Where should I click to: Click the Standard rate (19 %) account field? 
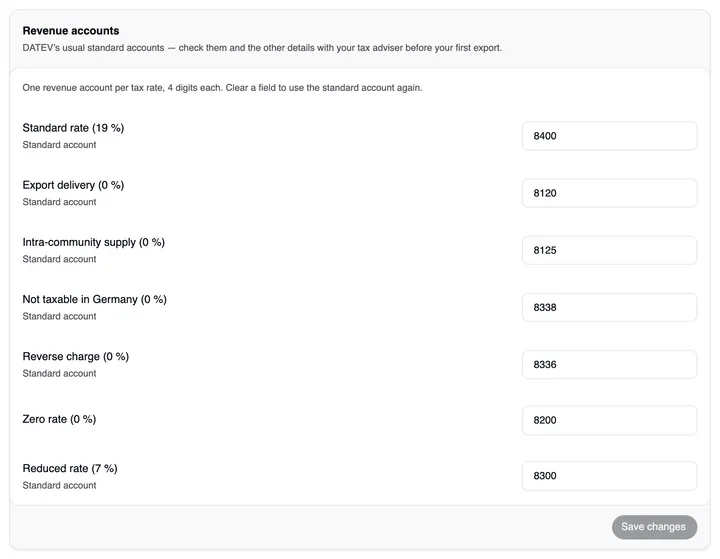609,136
